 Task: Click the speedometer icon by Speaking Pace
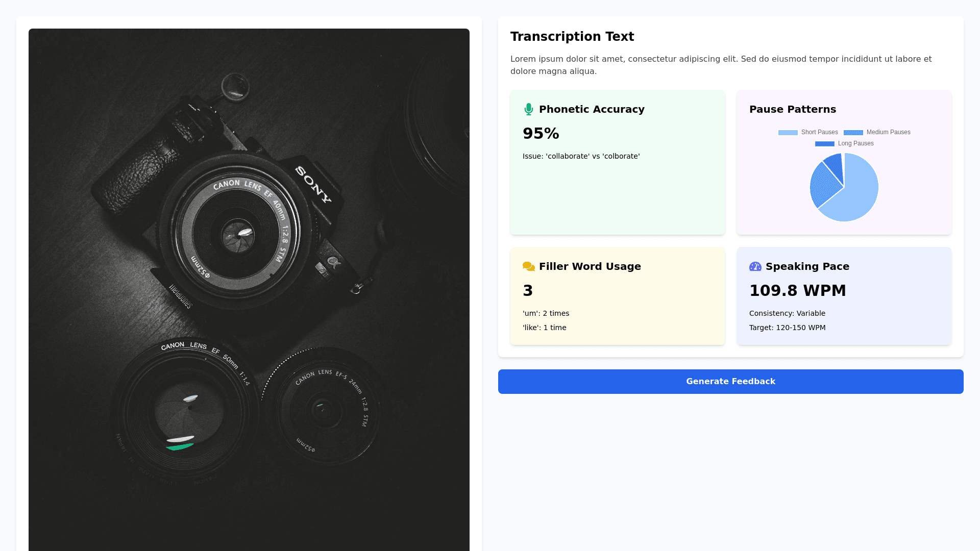(755, 266)
